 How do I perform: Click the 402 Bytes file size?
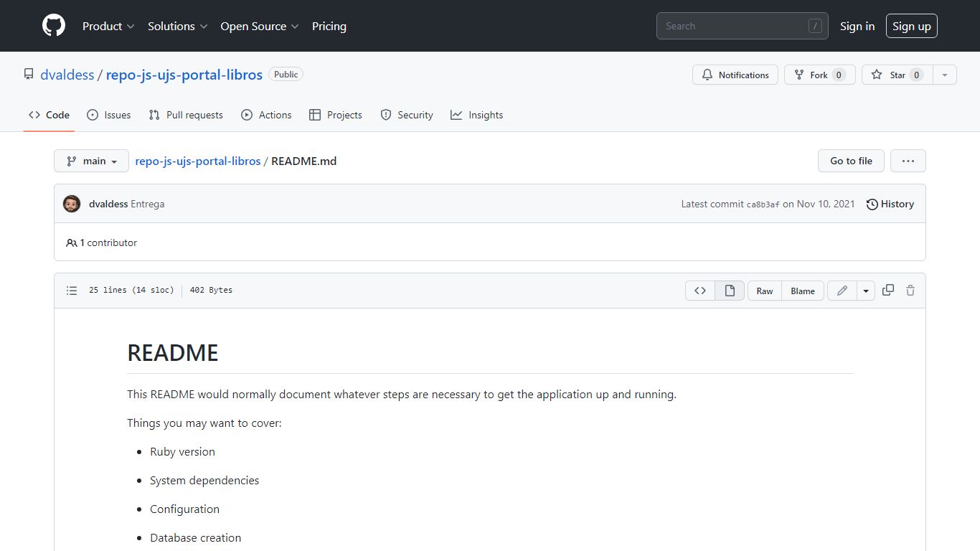click(x=211, y=291)
